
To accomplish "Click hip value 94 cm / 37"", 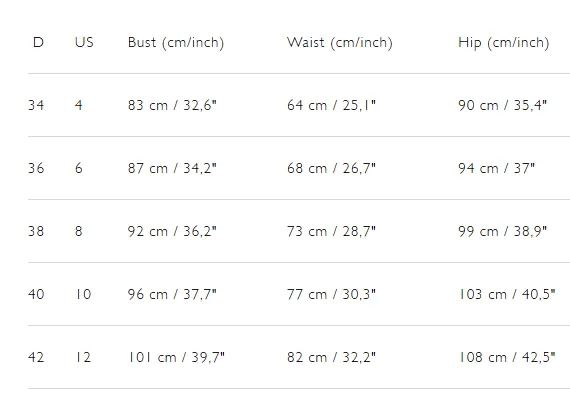I will [x=497, y=168].
